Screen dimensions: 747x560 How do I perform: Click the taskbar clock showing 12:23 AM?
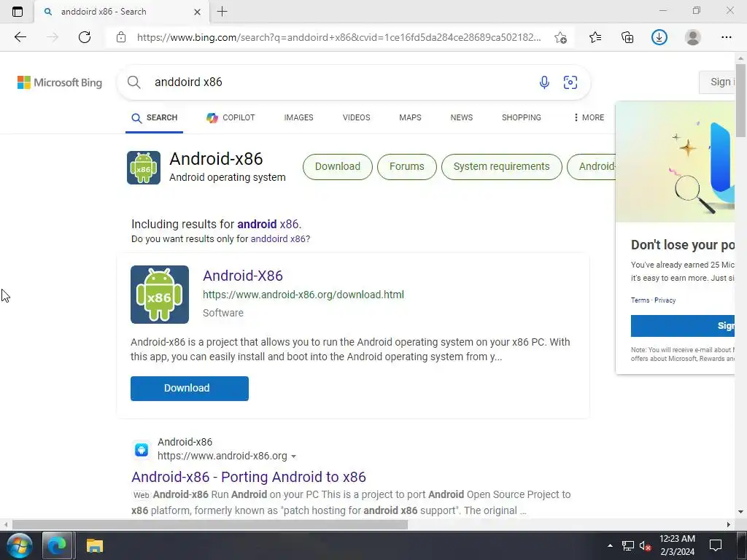point(677,545)
